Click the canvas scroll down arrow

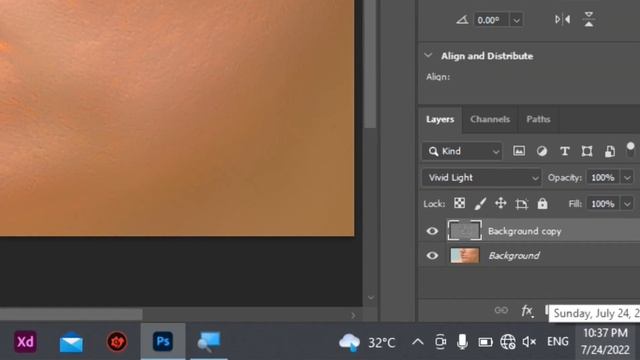tap(371, 297)
